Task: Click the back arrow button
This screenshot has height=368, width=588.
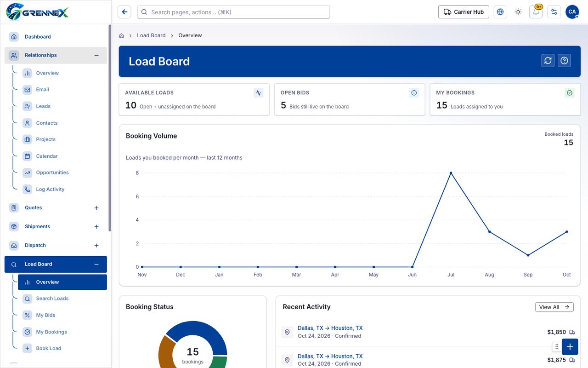Action: point(124,12)
